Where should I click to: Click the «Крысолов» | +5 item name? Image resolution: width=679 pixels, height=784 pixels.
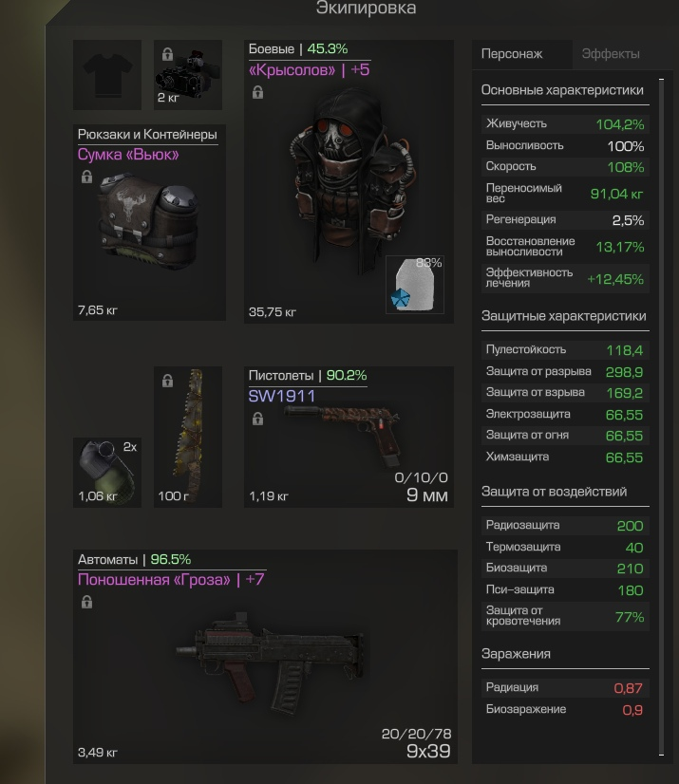pos(309,69)
